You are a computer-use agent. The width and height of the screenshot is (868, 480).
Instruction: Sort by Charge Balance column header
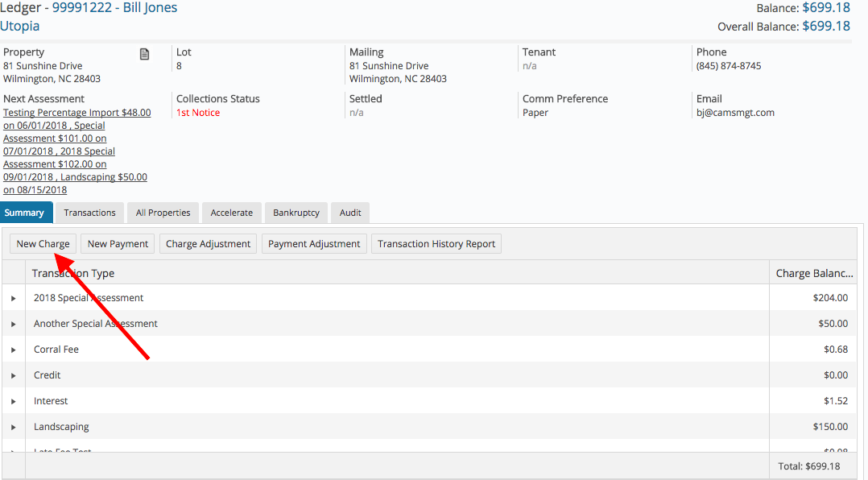click(814, 273)
